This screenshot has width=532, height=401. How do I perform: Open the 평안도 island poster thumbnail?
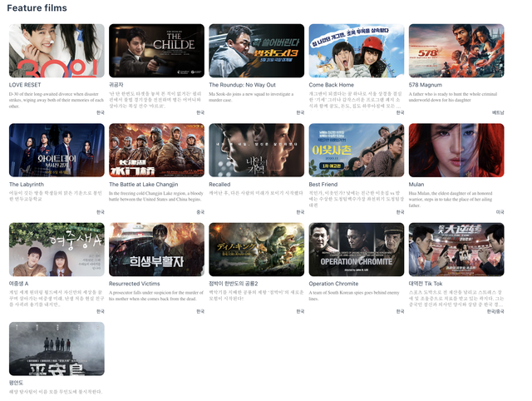(x=57, y=349)
